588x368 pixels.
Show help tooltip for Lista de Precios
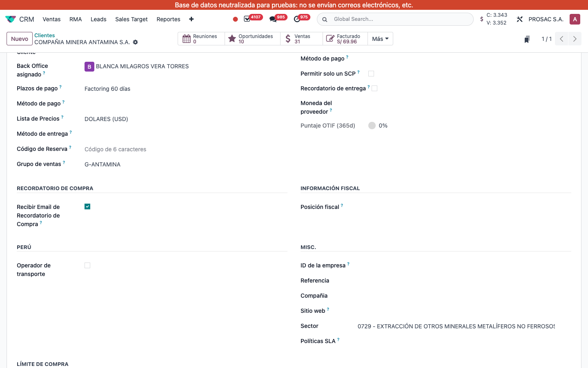(62, 117)
